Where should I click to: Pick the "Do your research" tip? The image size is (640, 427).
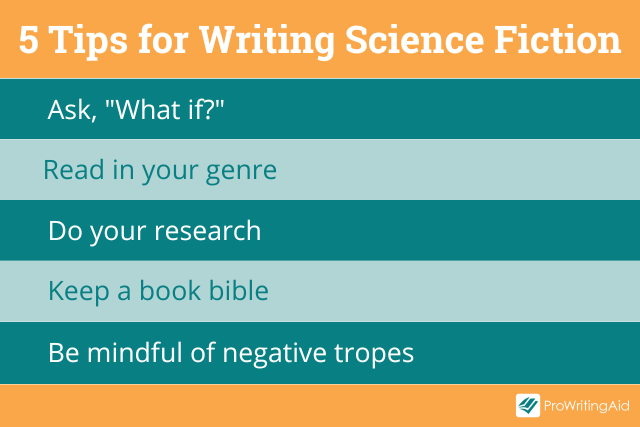[155, 231]
